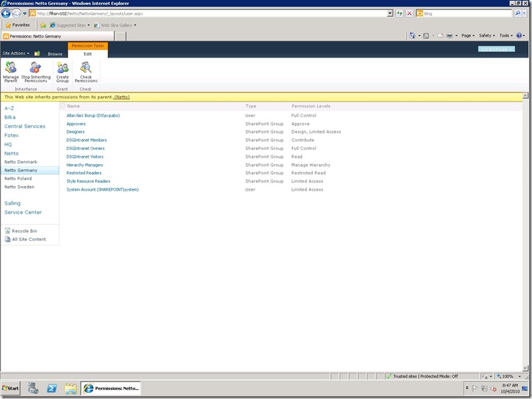532x399 pixels.
Task: Toggle the select-all checkbox beside Name
Action: (x=63, y=106)
